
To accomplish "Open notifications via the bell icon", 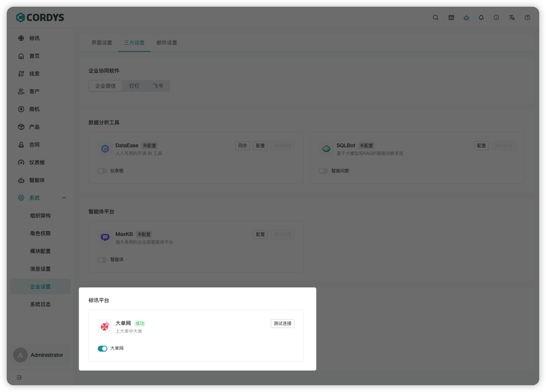I will click(x=481, y=17).
